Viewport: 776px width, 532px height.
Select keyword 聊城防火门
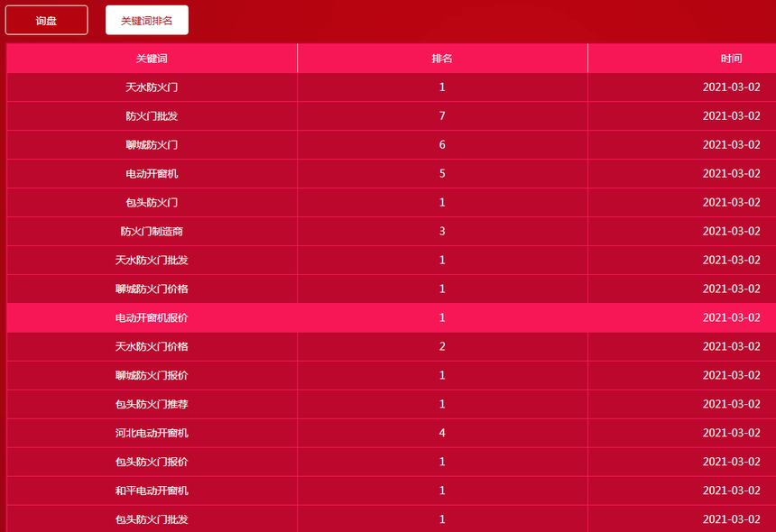[x=152, y=145]
